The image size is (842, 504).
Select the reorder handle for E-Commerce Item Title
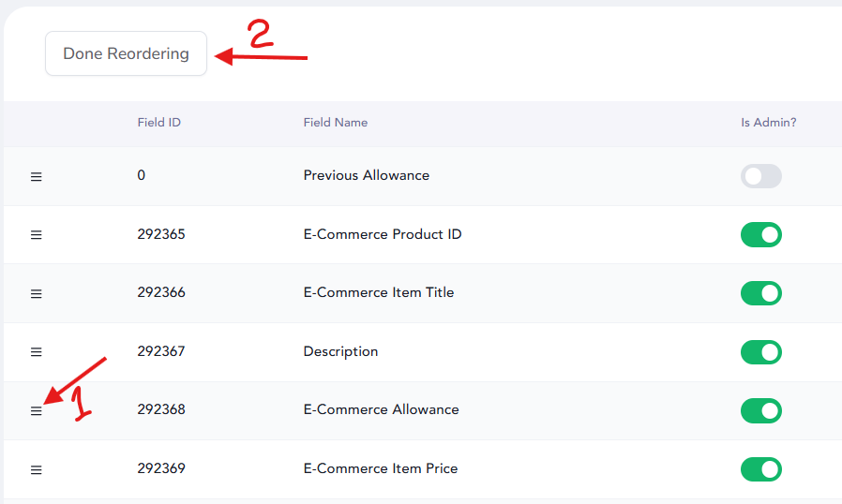36,293
